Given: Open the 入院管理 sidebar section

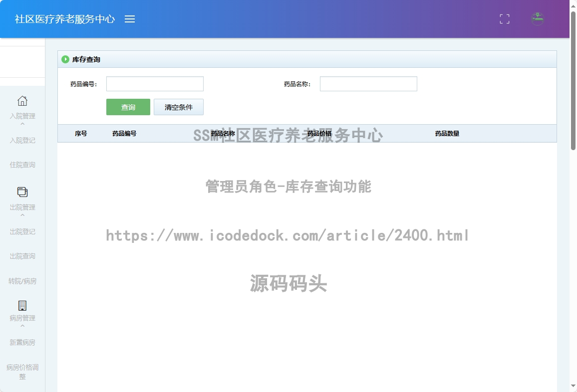Looking at the screenshot, I should (22, 116).
